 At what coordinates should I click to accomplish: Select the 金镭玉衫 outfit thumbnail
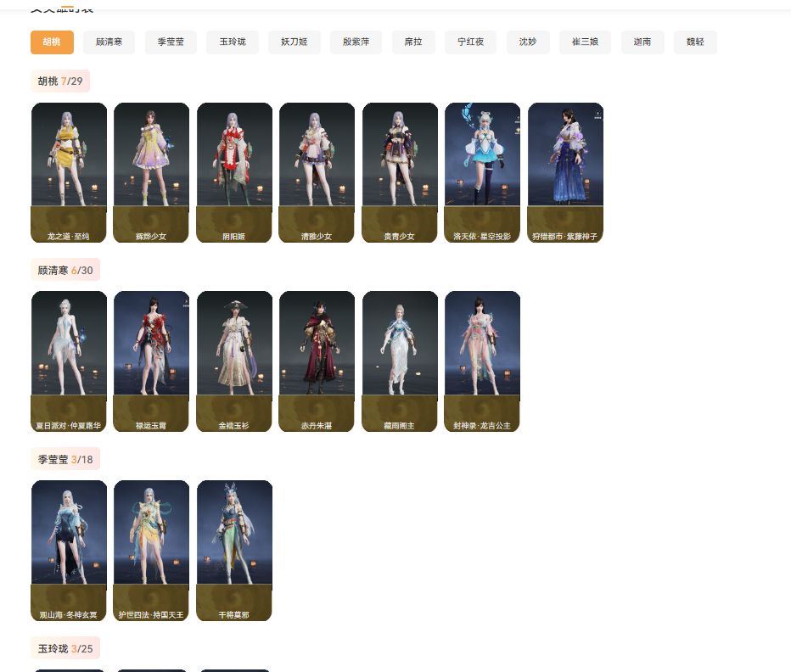click(234, 361)
